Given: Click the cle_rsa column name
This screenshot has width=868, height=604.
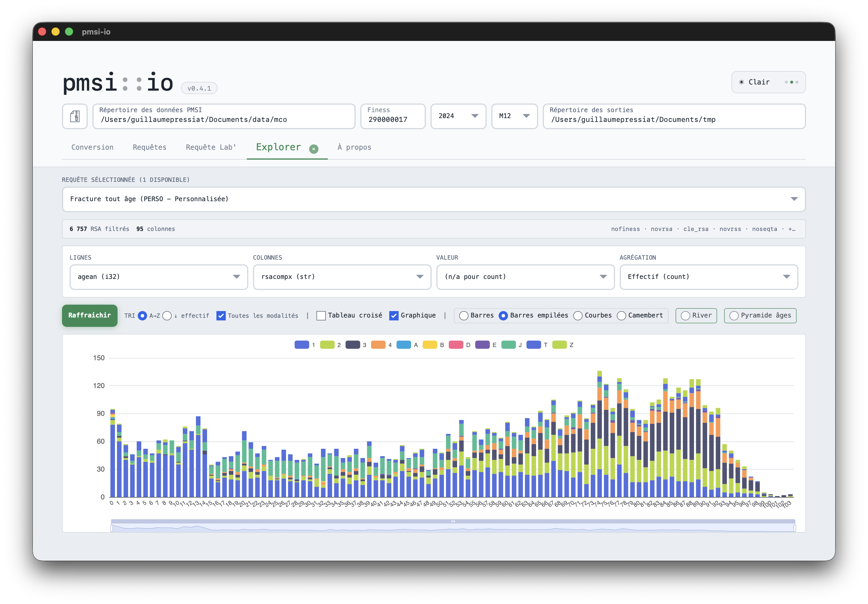Looking at the screenshot, I should point(696,229).
